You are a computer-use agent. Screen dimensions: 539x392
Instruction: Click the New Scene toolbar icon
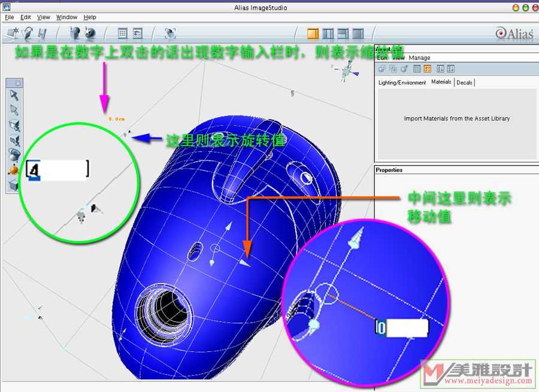[13, 33]
